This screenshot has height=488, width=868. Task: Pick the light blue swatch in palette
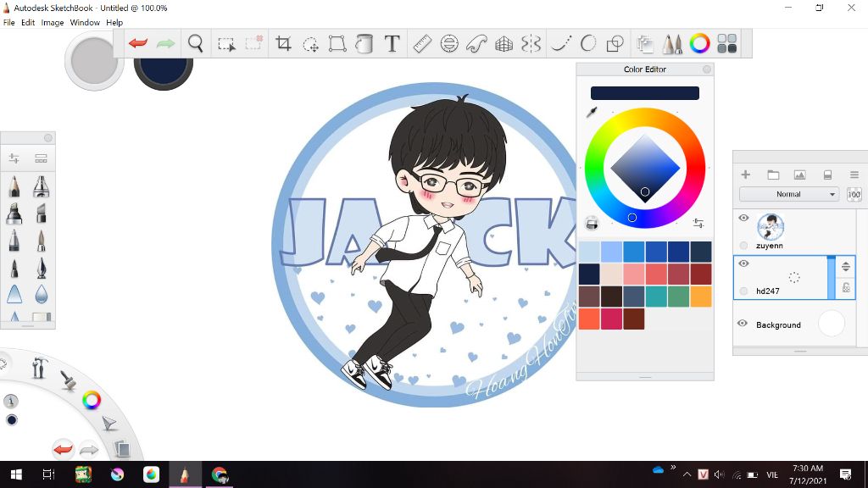[x=589, y=252]
